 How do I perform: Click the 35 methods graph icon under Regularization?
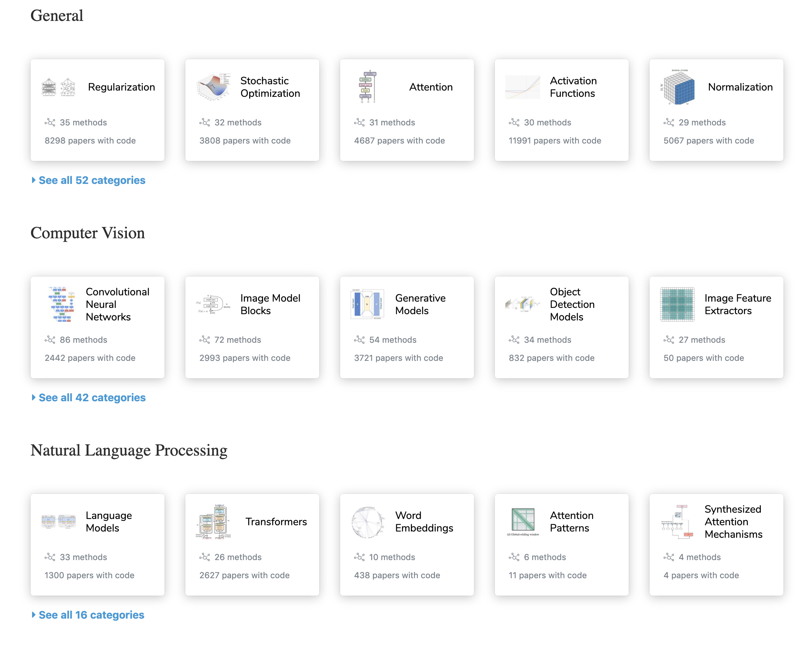pyautogui.click(x=50, y=123)
